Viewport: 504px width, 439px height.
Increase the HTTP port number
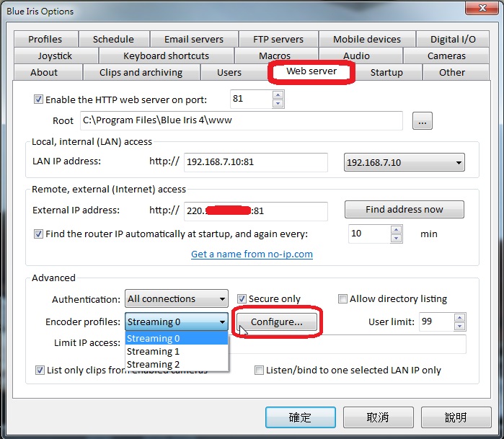(x=278, y=95)
